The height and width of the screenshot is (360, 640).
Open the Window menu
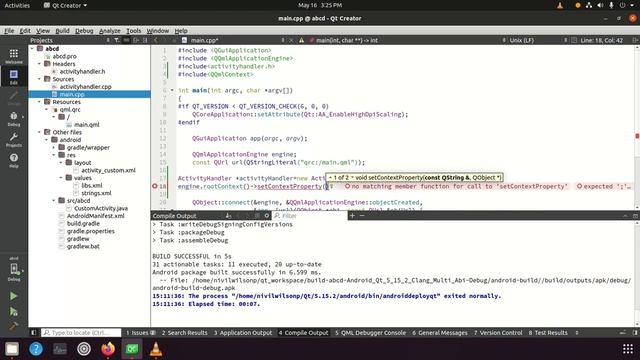click(158, 31)
